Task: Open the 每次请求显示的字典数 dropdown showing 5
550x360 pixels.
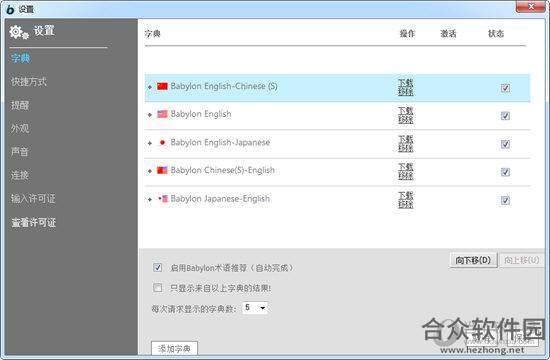Action: tap(255, 308)
